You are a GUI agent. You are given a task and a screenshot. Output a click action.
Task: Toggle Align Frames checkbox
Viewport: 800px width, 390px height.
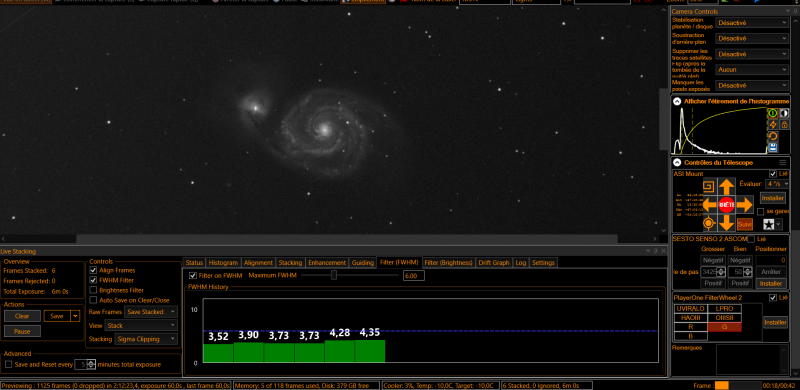(x=93, y=270)
